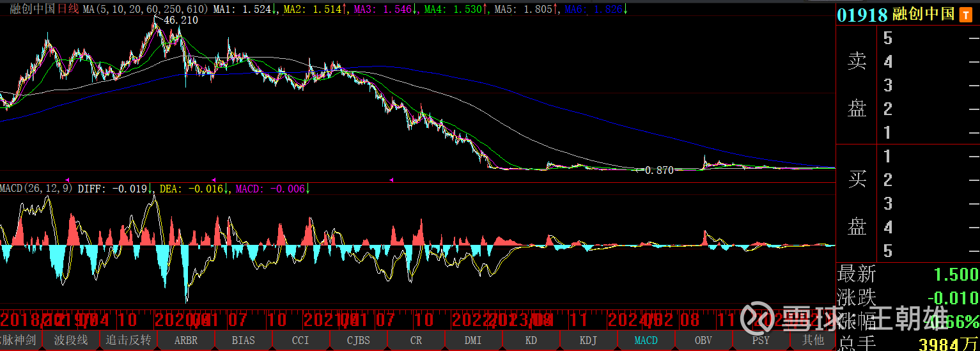Select buy level 1 row
The height and width of the screenshot is (351, 980).
(x=928, y=157)
